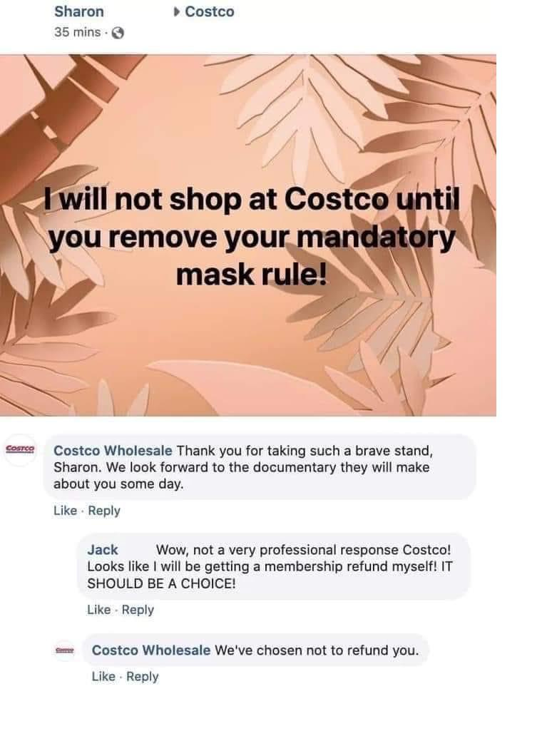542x756 pixels.
Task: Open Costco Wholesale name in first comment
Action: pyautogui.click(x=113, y=451)
